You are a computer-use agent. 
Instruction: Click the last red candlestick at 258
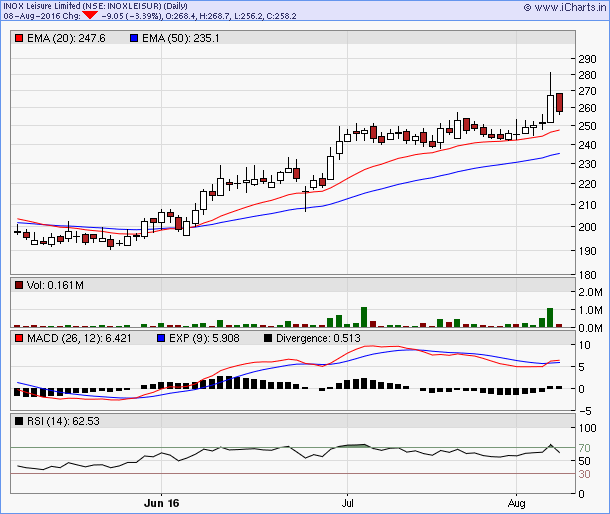click(559, 102)
